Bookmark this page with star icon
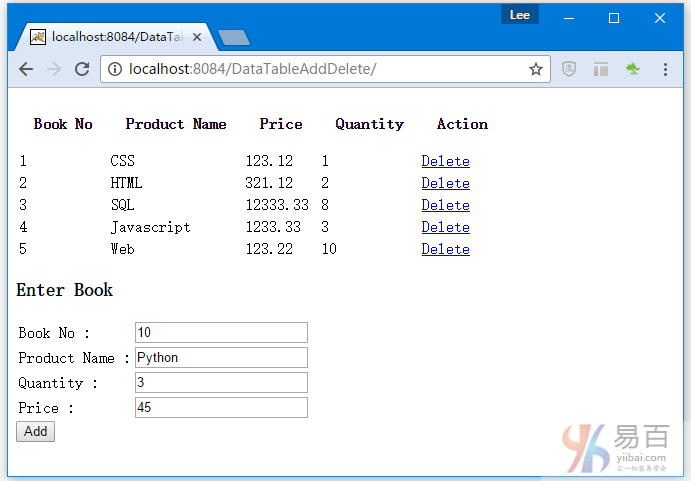Screen dimensions: 691x481 pyautogui.click(x=535, y=69)
